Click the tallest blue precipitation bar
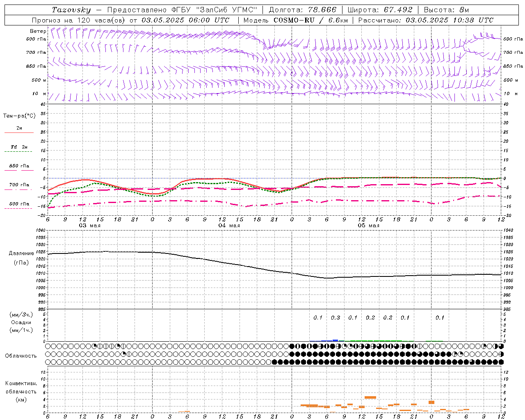 (336, 340)
